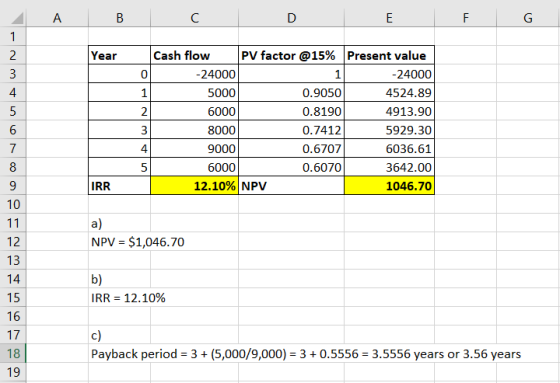The image size is (560, 383).
Task: Select column D header
Action: (291, 18)
